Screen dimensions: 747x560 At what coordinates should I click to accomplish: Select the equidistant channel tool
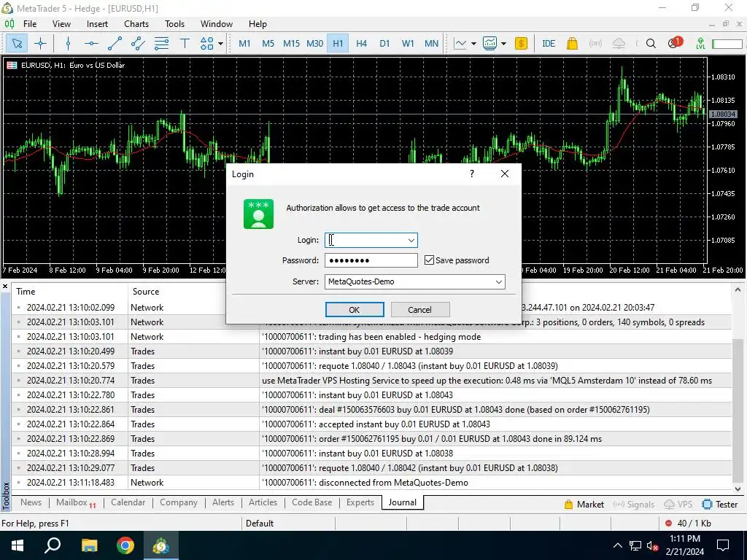(138, 44)
